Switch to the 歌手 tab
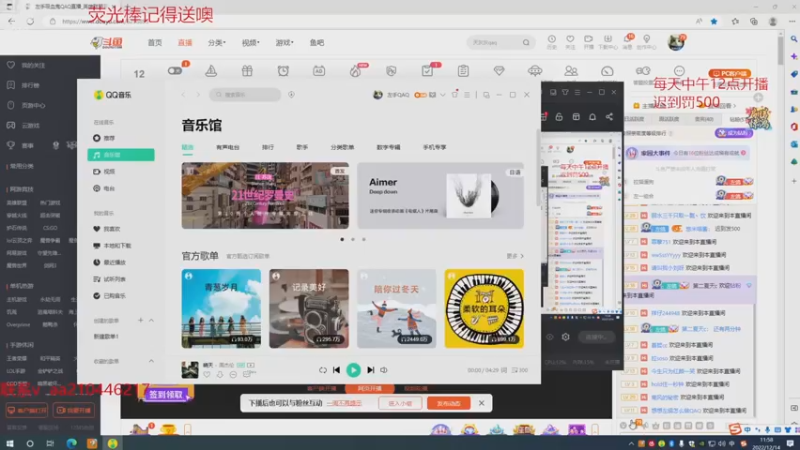Viewport: 800px width, 450px height. coord(302,147)
